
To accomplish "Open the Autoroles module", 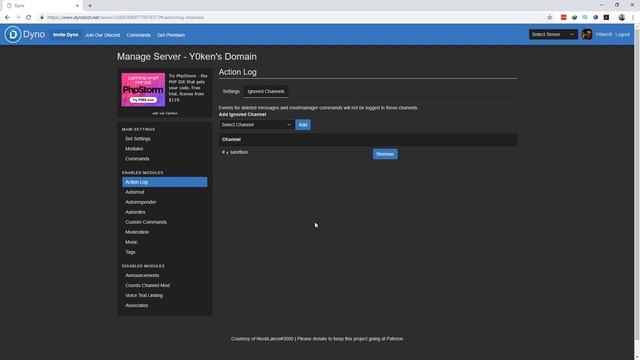I will pos(164,212).
